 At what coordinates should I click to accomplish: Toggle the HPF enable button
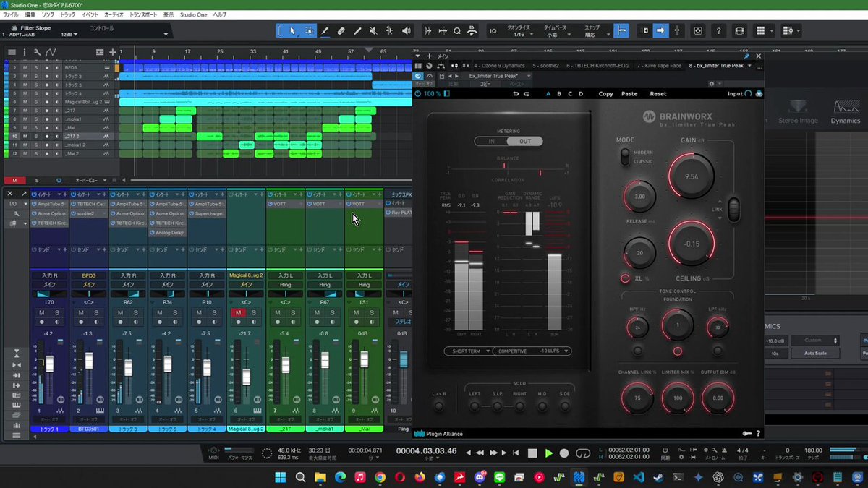[638, 351]
